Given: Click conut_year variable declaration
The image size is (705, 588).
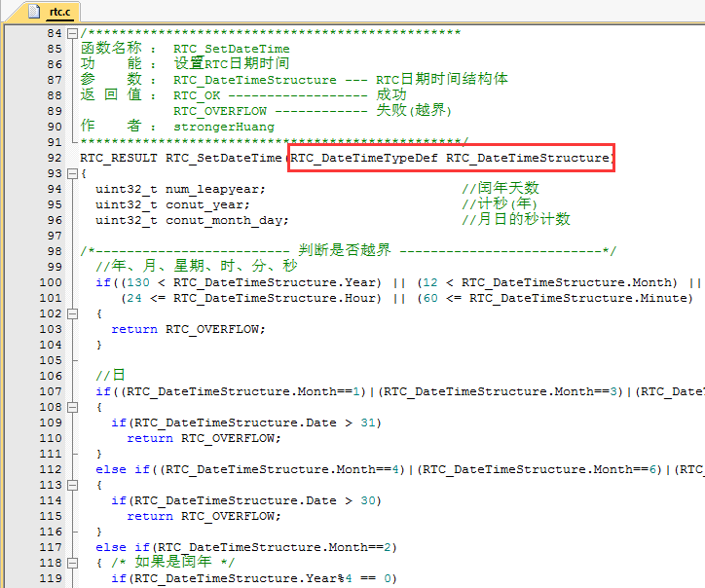Looking at the screenshot, I should tap(207, 205).
